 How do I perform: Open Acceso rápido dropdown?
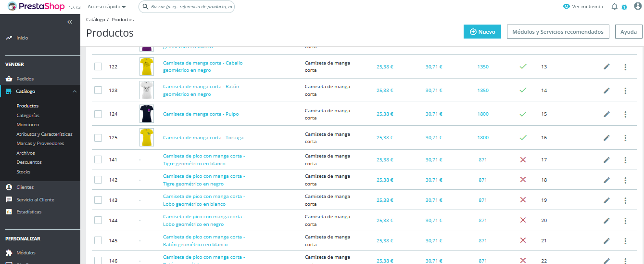pyautogui.click(x=107, y=7)
